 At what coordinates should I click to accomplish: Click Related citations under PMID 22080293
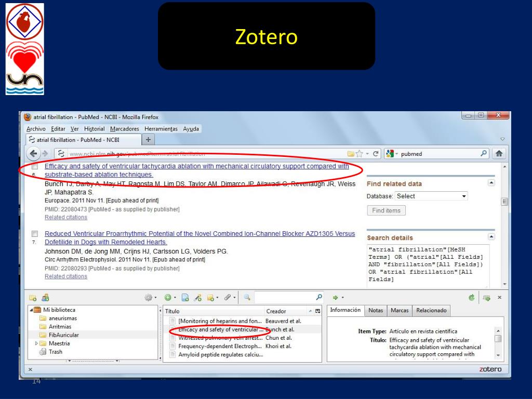(x=66, y=276)
